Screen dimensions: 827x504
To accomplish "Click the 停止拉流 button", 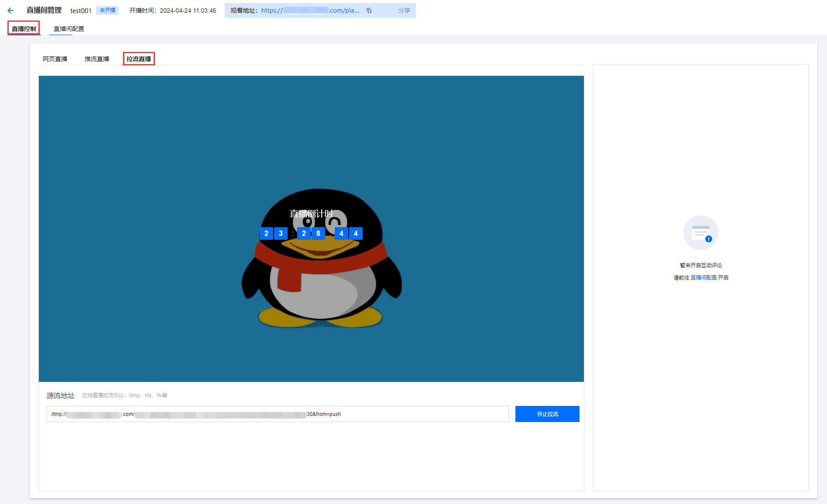I will (547, 414).
